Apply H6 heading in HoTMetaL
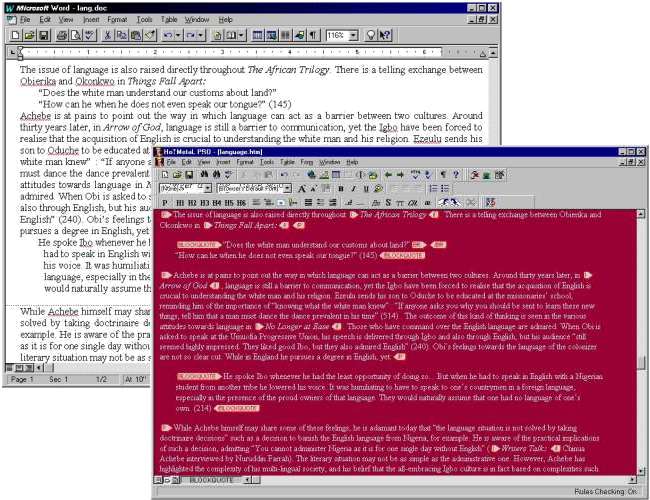The width and height of the screenshot is (650, 500). pyautogui.click(x=242, y=203)
